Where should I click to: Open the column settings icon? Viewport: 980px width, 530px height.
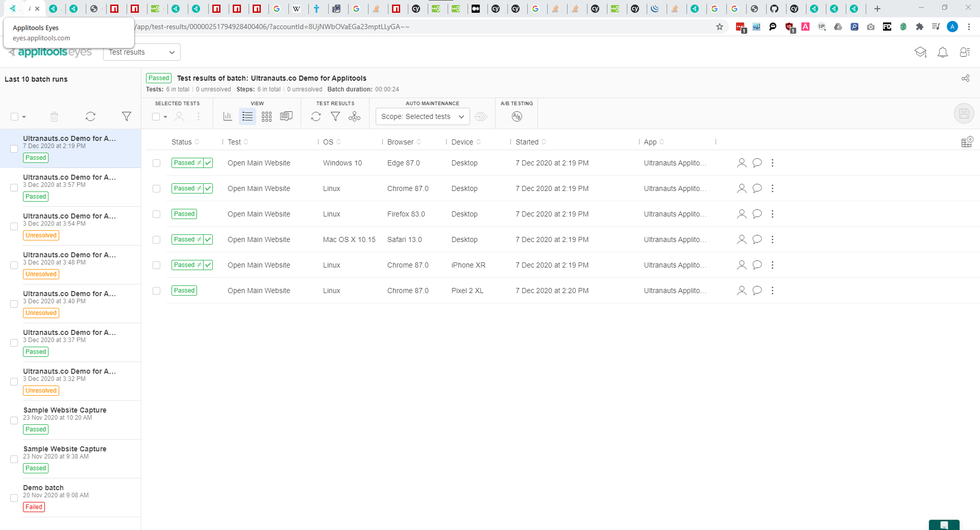(x=967, y=142)
